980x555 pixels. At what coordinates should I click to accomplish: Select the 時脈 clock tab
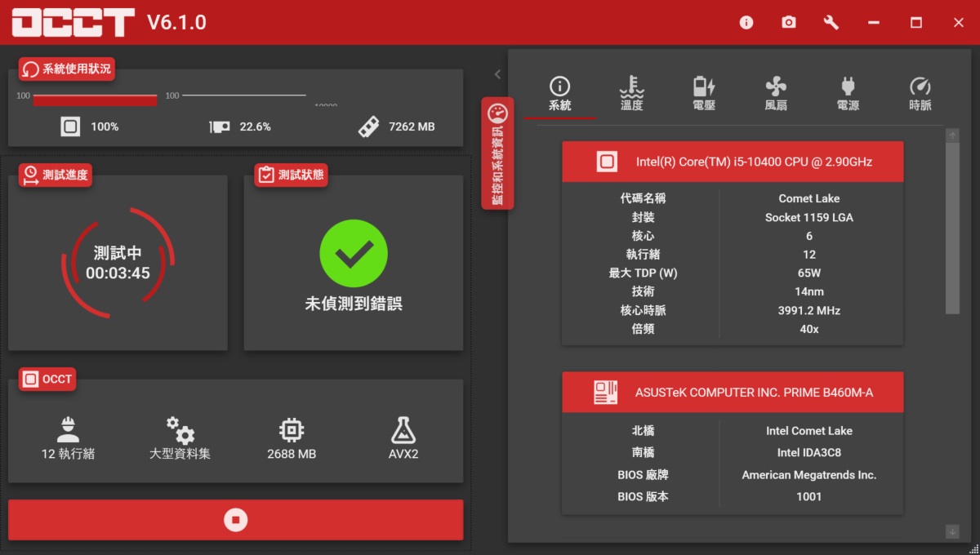920,94
